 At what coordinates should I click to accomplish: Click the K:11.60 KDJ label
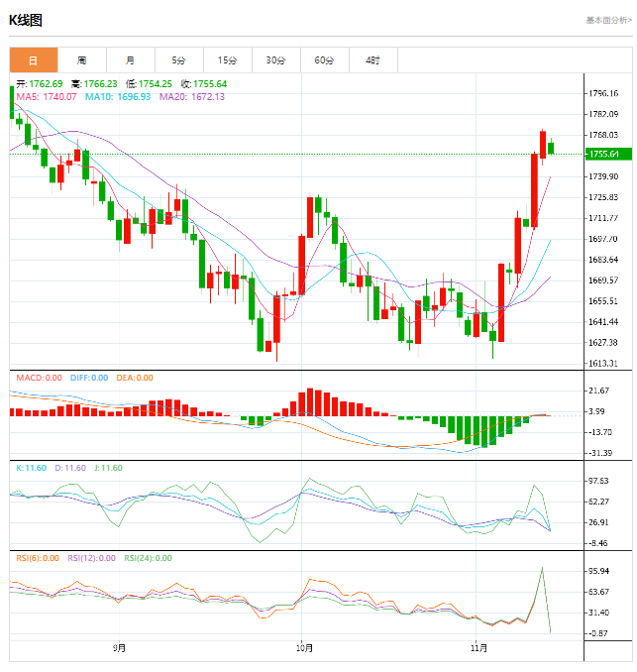(32, 468)
